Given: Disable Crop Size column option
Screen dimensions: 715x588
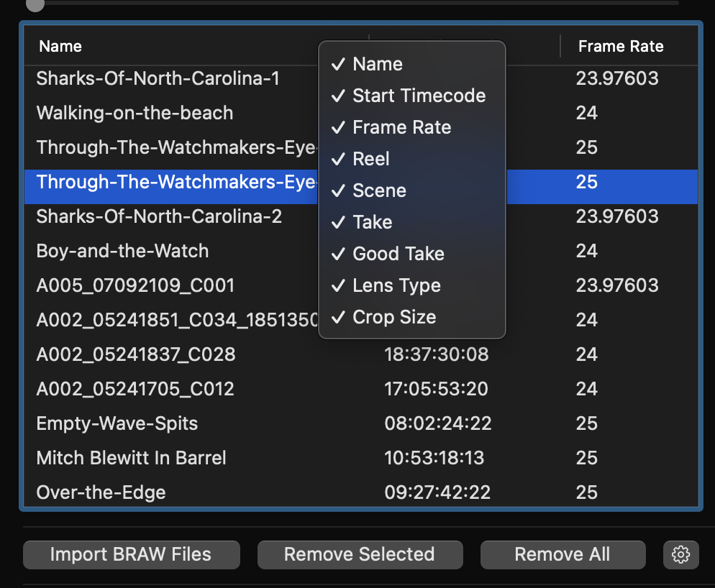Looking at the screenshot, I should click(393, 317).
